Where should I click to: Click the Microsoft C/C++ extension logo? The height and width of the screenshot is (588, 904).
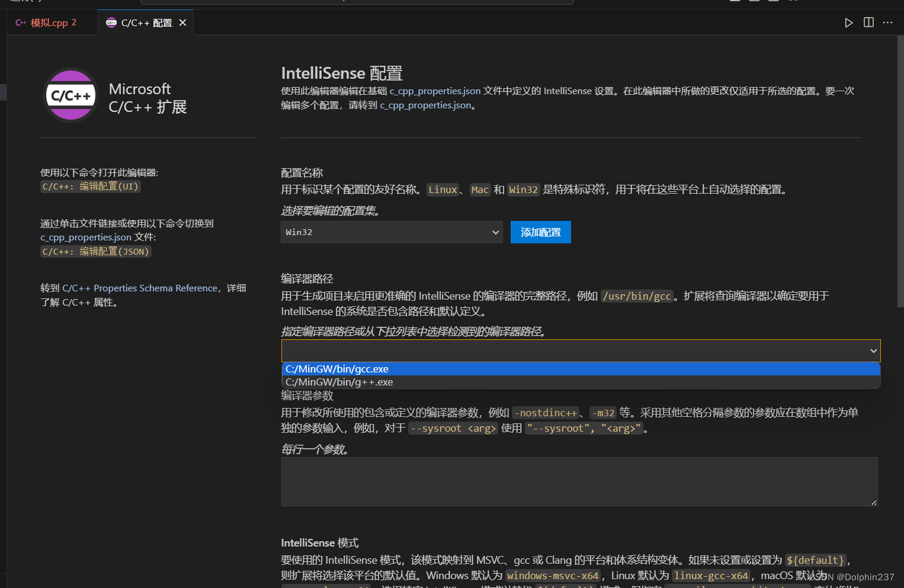70,95
